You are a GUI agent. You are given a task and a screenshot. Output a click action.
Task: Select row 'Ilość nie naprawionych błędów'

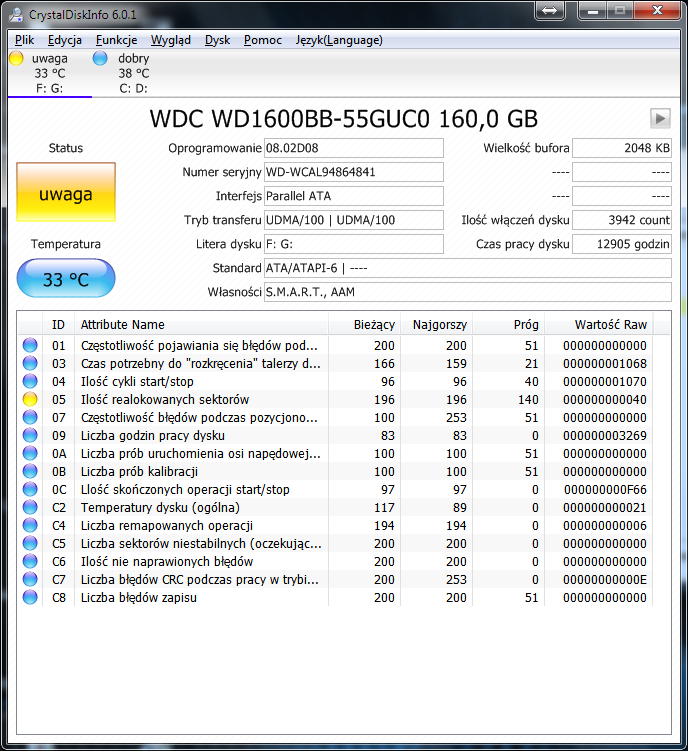click(x=335, y=561)
